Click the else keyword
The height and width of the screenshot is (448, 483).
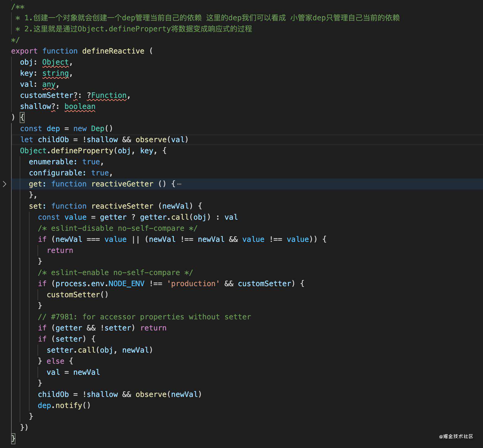[x=55, y=361]
